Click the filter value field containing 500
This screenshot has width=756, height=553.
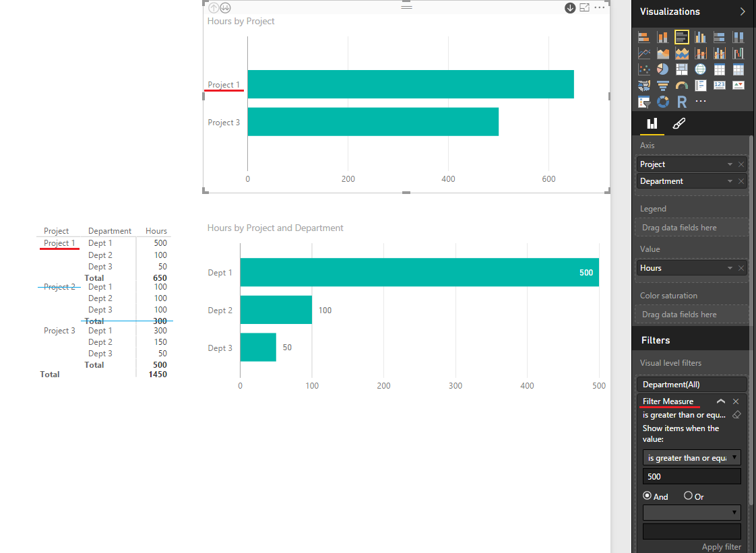click(x=691, y=476)
